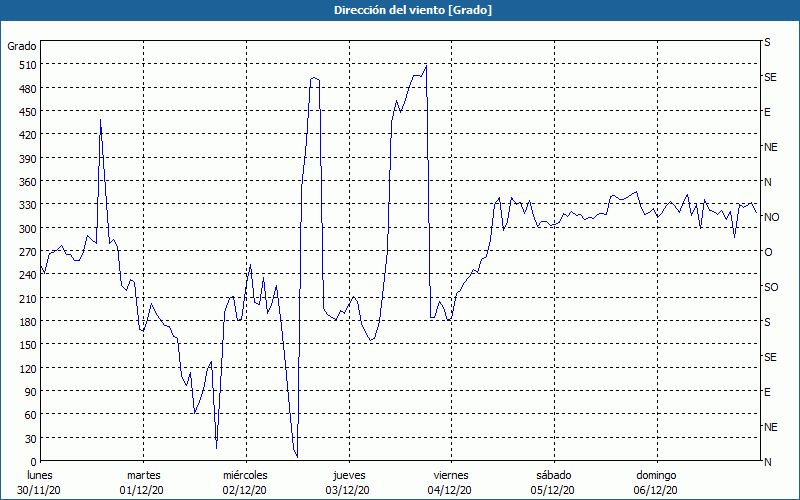Click the 'viernes' day label
Screen dimensions: 800x500
[x=451, y=475]
